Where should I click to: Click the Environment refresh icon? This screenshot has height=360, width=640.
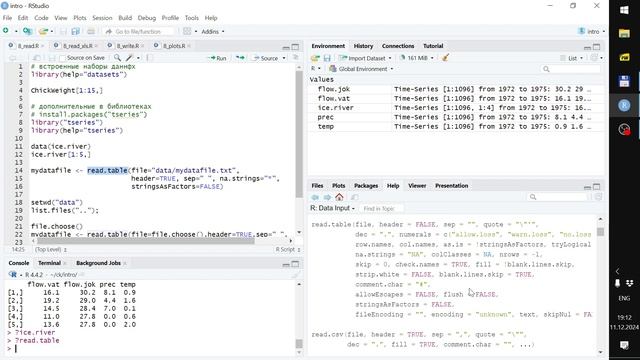595,58
